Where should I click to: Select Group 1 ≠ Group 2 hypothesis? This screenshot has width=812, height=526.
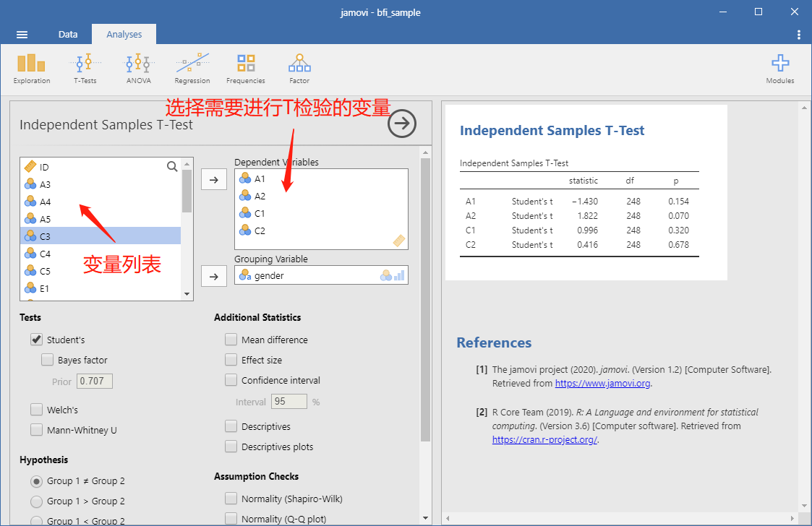(x=36, y=481)
